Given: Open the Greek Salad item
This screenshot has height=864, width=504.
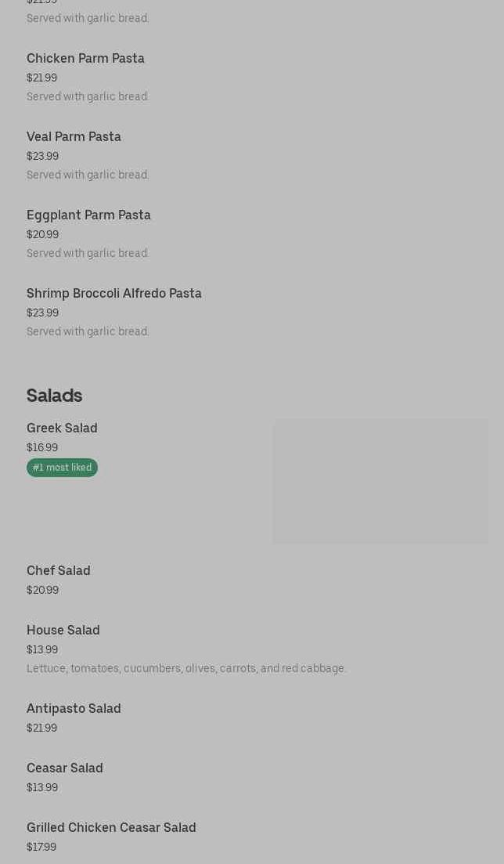Looking at the screenshot, I should pyautogui.click(x=62, y=428).
